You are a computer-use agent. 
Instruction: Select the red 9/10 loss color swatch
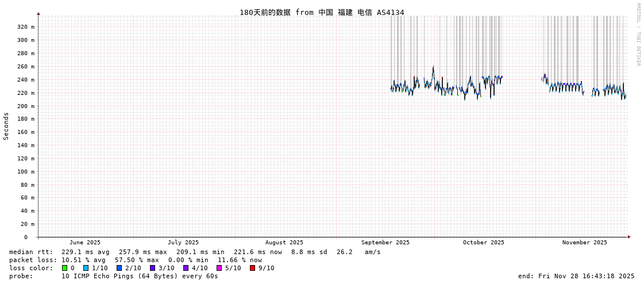tap(252, 268)
